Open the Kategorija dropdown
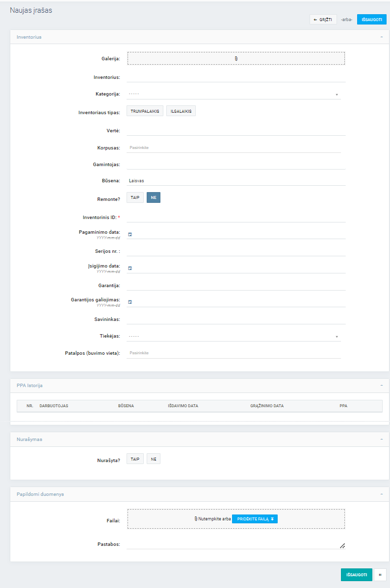The image size is (390, 588). pos(234,94)
